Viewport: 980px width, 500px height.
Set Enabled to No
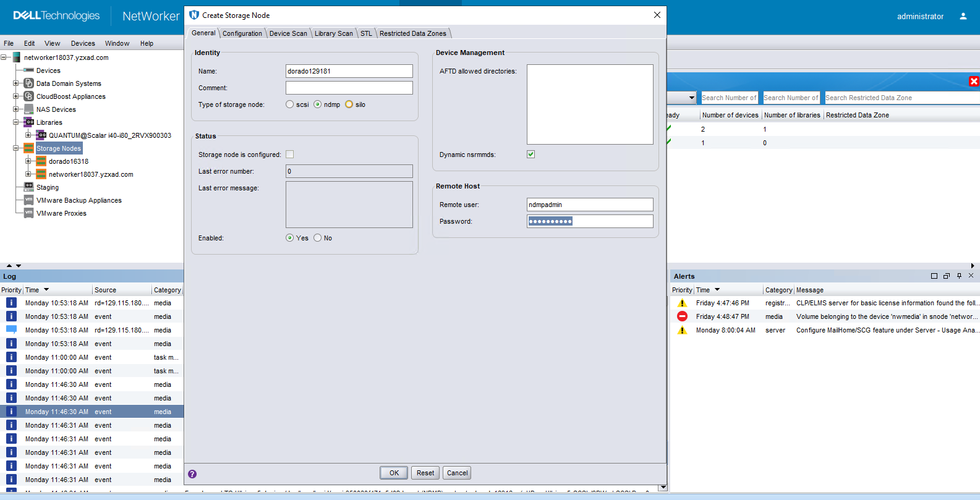click(317, 238)
